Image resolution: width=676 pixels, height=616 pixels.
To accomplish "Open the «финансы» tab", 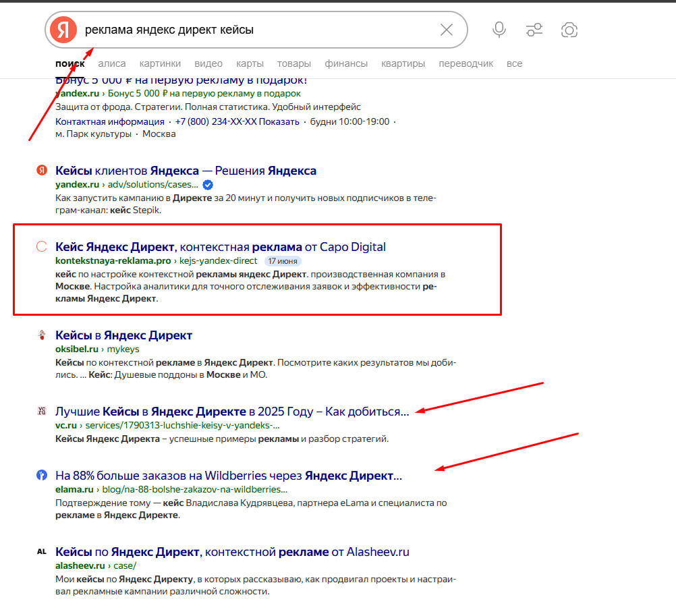I will (346, 63).
